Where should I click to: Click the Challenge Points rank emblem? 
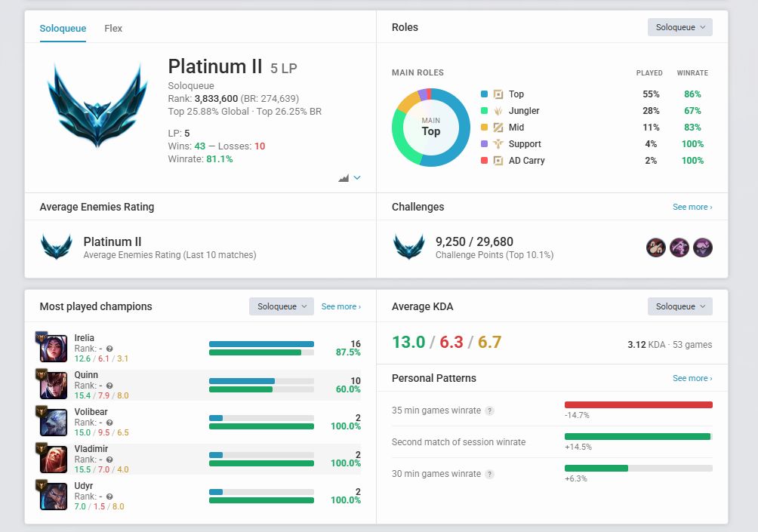click(x=409, y=247)
